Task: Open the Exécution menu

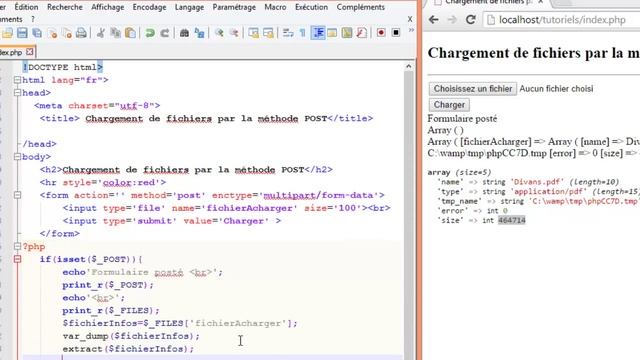Action: pos(311,7)
